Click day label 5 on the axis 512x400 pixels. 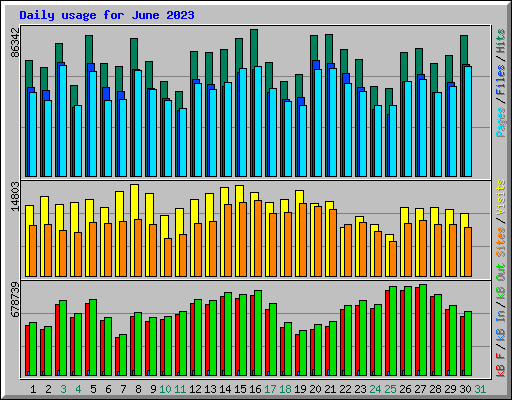pyautogui.click(x=93, y=389)
